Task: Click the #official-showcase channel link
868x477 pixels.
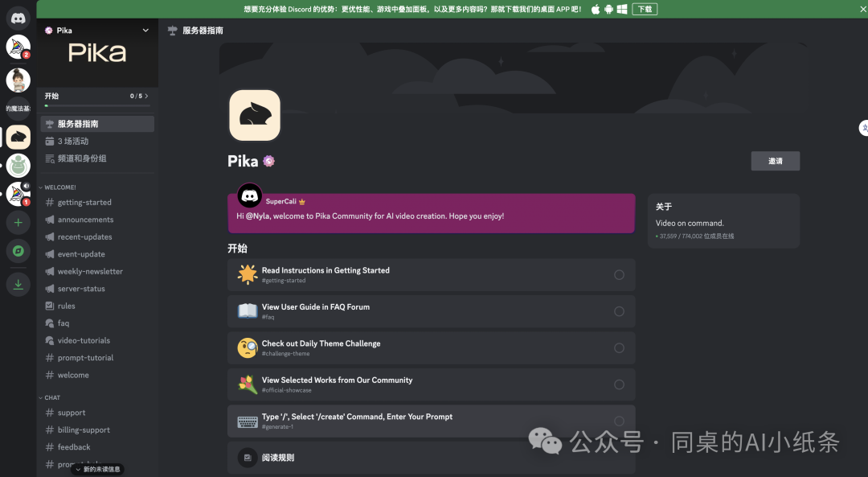Action: tap(287, 390)
